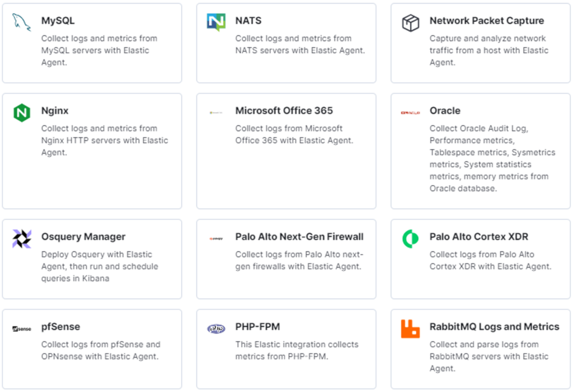The height and width of the screenshot is (392, 573).
Task: Click the pfSense and OPNsense description
Action: point(101,351)
